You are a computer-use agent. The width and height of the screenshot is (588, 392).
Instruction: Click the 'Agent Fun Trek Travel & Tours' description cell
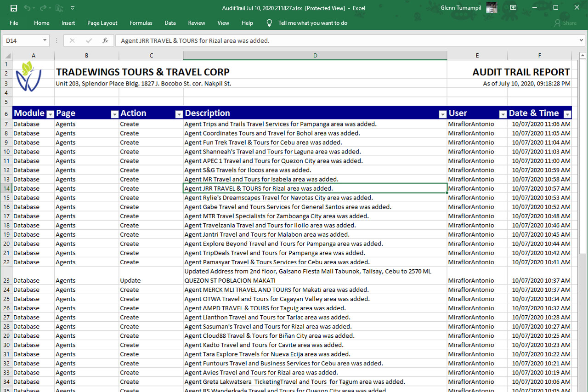(315, 142)
